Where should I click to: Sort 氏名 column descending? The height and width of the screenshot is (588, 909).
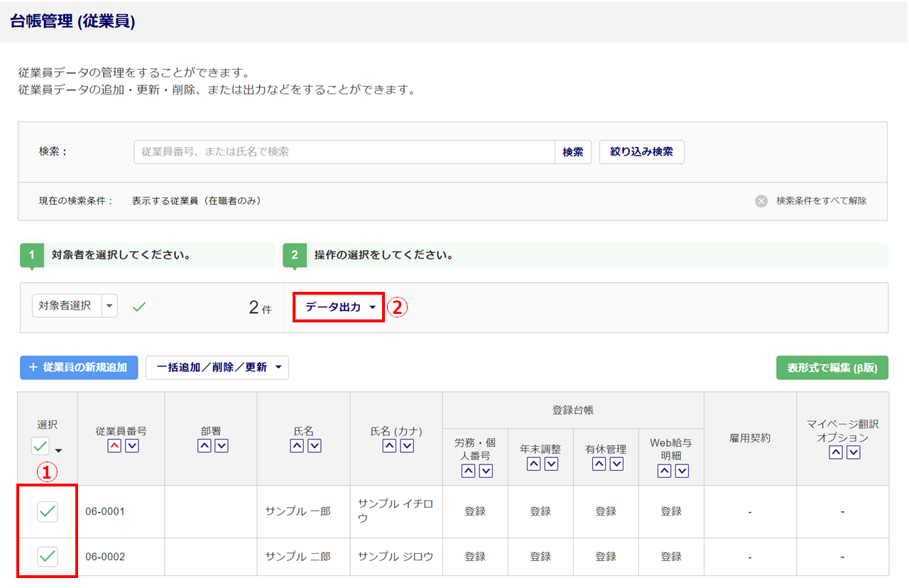click(x=315, y=446)
